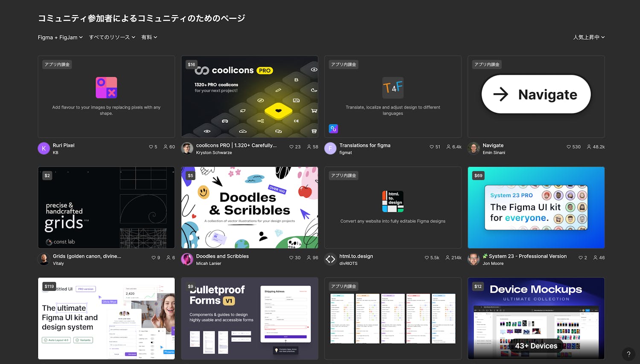Open the coolicons PRO thumbnail
Viewport: 640px width, 364px height.
pyautogui.click(x=250, y=96)
